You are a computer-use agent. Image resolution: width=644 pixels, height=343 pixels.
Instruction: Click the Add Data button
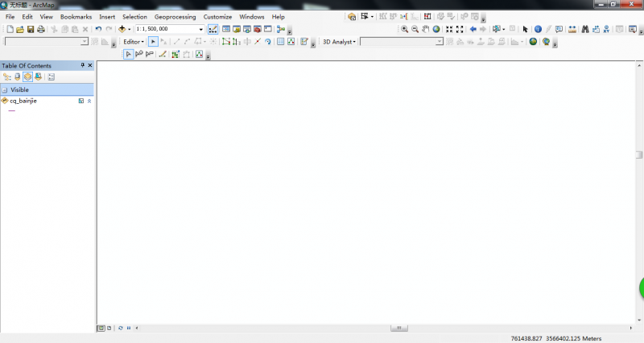[x=122, y=29]
